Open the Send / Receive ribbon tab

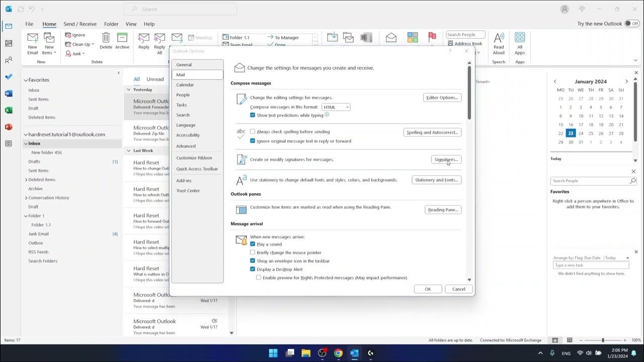click(80, 24)
